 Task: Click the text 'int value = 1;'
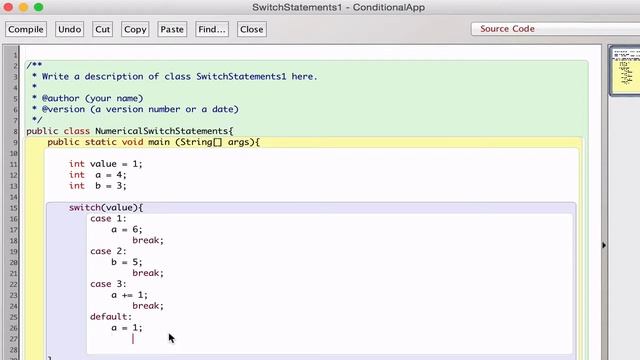coord(106,164)
